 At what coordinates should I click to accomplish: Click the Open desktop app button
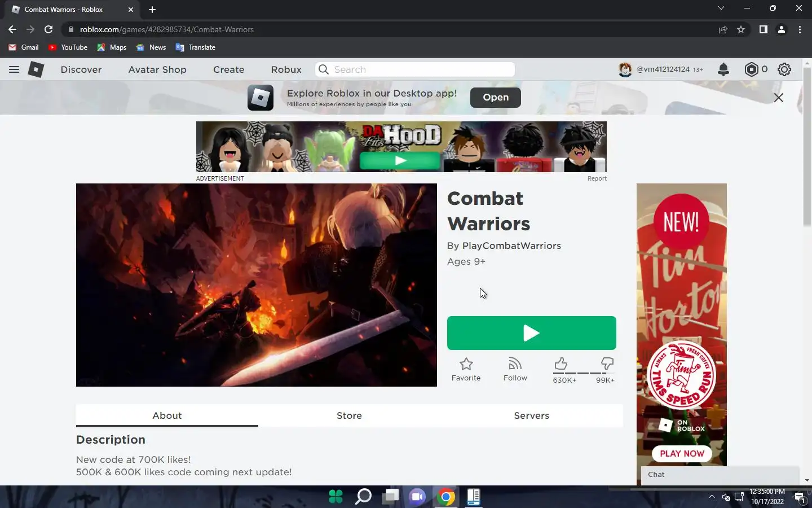(x=496, y=97)
